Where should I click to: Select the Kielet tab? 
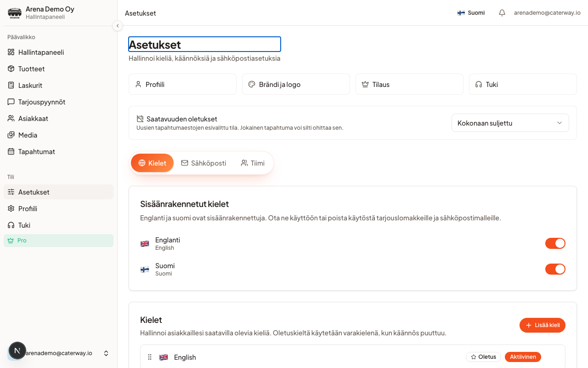tap(152, 163)
